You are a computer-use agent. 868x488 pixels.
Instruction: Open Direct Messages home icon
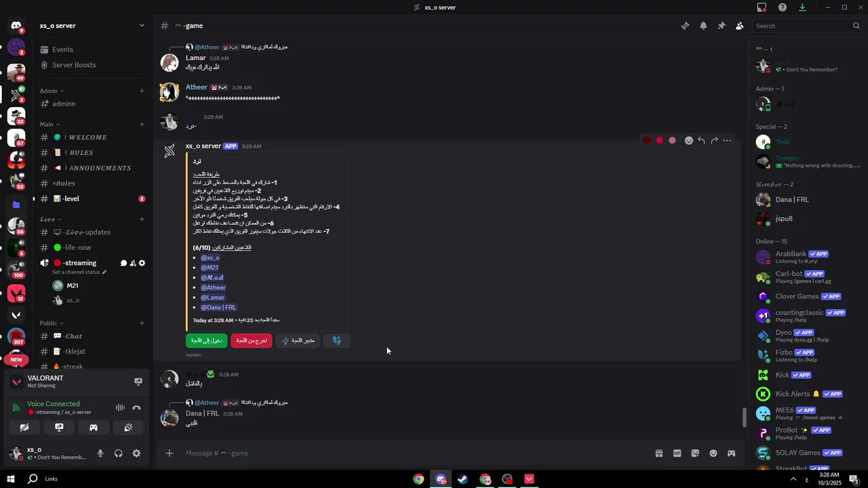[x=16, y=26]
